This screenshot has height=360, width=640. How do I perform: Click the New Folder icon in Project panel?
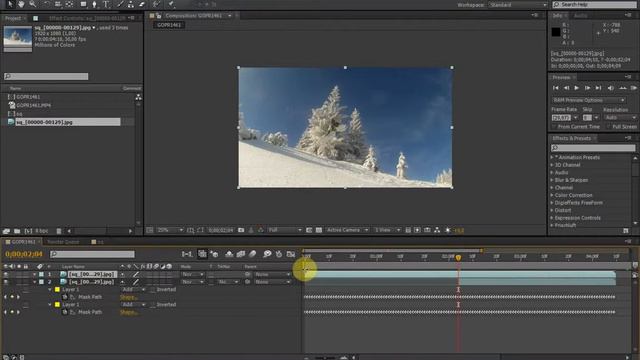[x=17, y=231]
